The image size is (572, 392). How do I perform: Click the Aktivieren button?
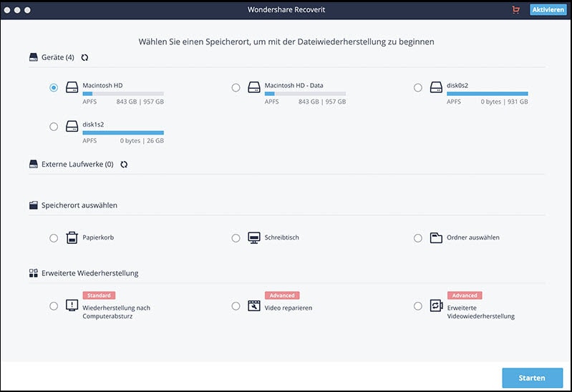[x=548, y=10]
